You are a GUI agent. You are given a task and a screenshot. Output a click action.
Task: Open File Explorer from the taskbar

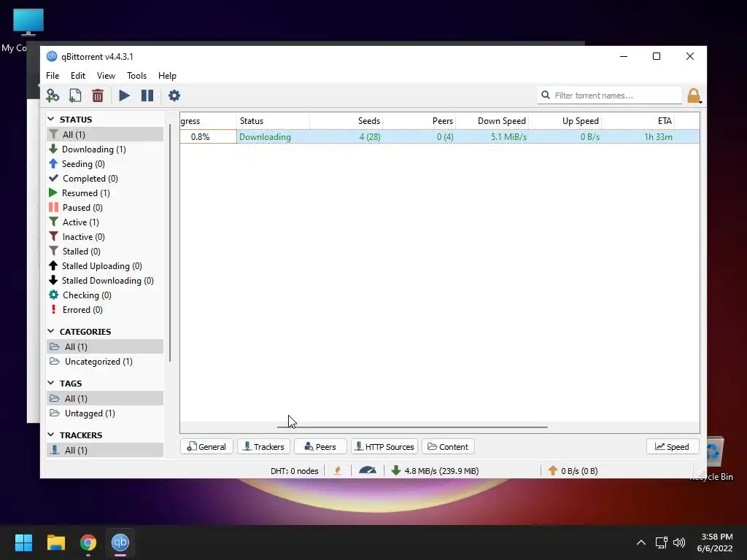coord(55,542)
